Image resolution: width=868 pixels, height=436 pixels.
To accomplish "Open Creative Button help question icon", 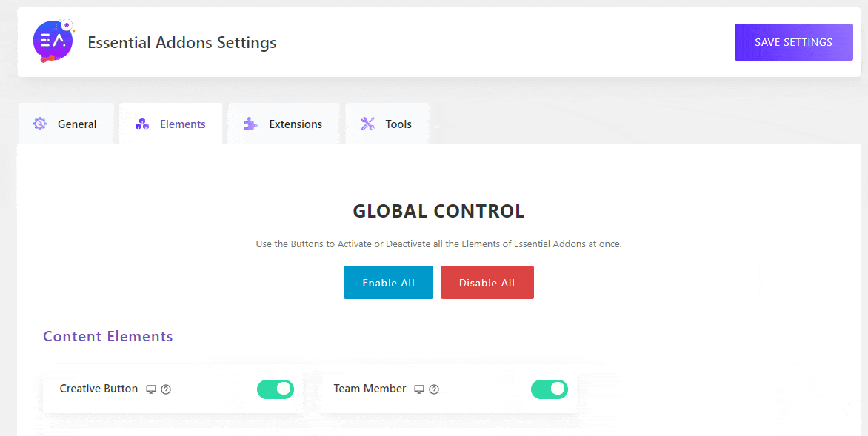I will pyautogui.click(x=165, y=389).
